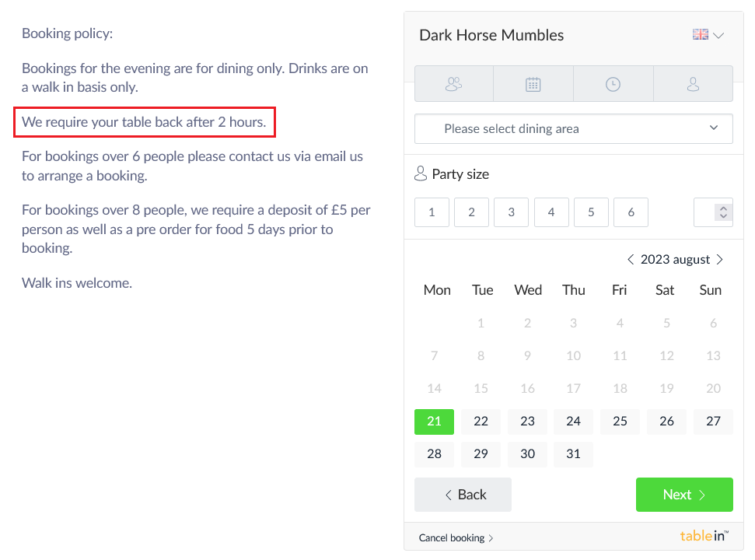
Task: Open the party size step icon tab
Action: pos(453,84)
